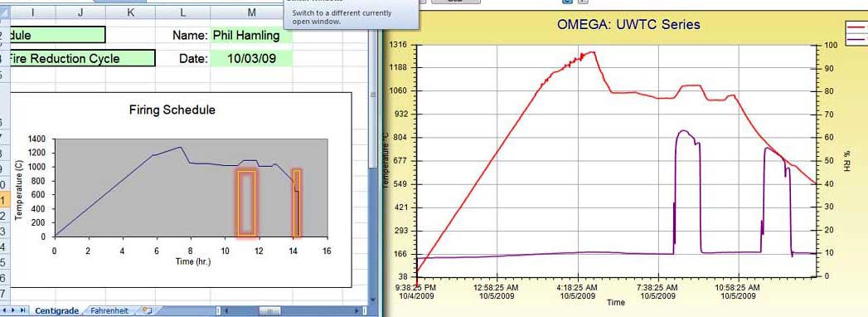Select the 'Fire Reduction Cycle' cell

[83, 58]
